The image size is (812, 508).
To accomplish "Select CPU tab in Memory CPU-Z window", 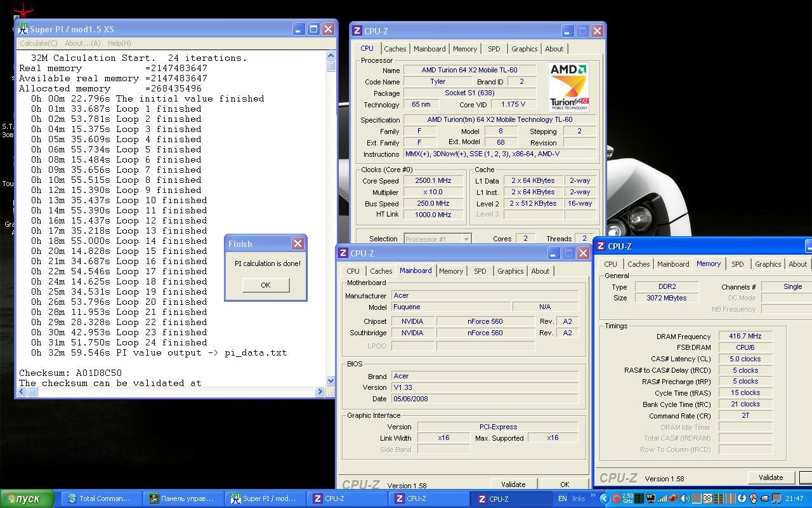I will click(x=610, y=264).
